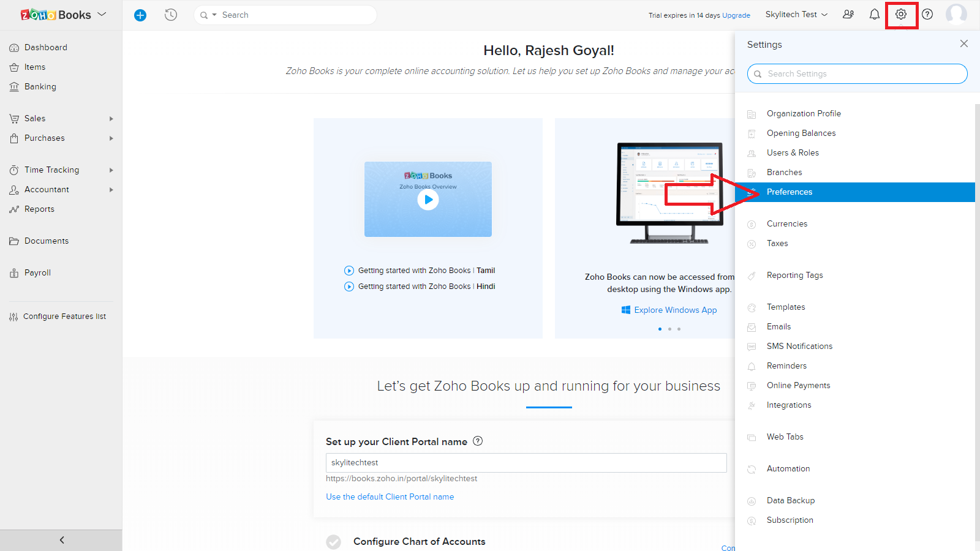The width and height of the screenshot is (980, 551).
Task: Open the recent history clock icon
Action: click(171, 15)
